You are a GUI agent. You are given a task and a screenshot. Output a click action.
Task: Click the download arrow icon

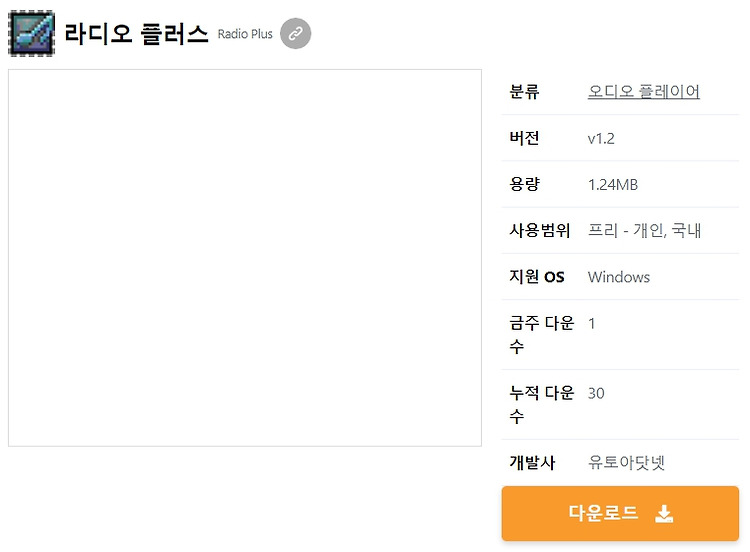664,514
